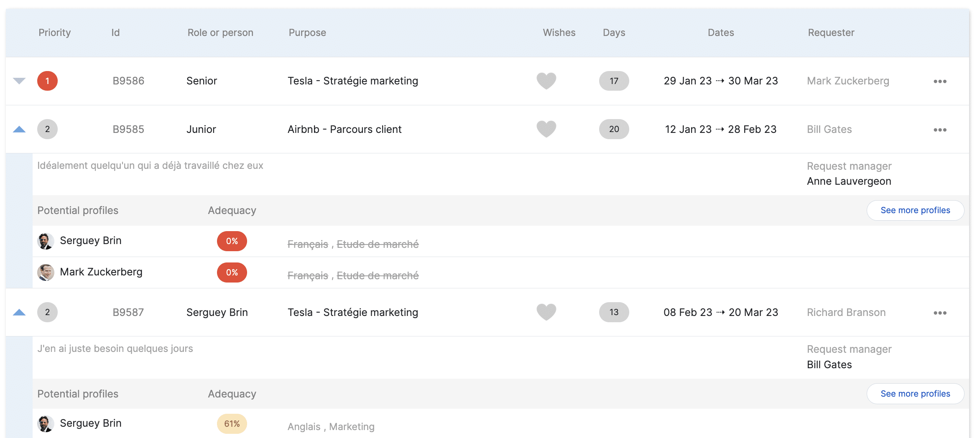Collapse the B9585 Junior request details
This screenshot has height=438, width=980.
(19, 130)
